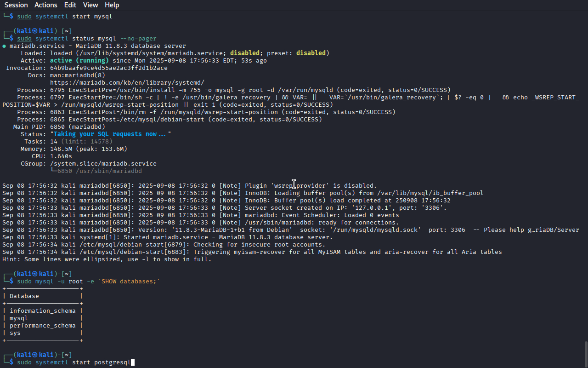The image size is (588, 368).
Task: Click 'Started mariadb.service' systemd log line
Action: [168, 237]
